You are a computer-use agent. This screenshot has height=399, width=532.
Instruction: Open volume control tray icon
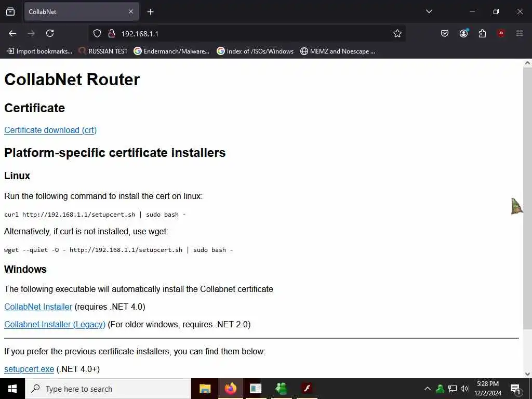464,389
